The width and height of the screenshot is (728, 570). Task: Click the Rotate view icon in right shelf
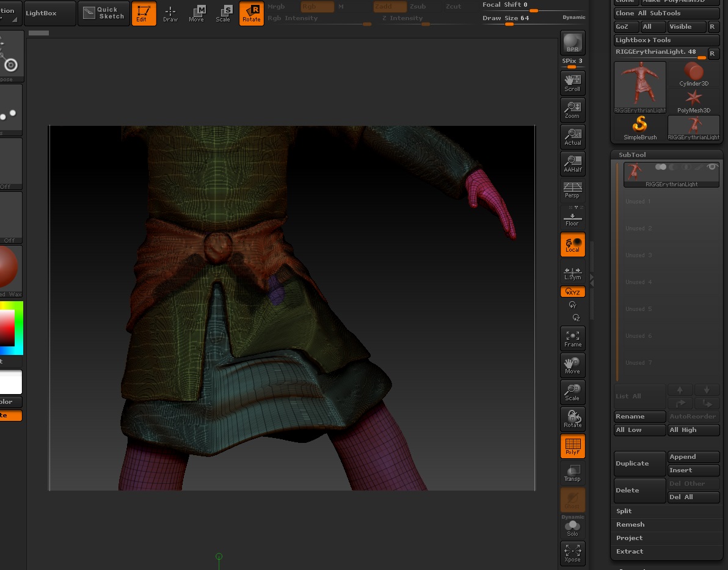point(572,420)
